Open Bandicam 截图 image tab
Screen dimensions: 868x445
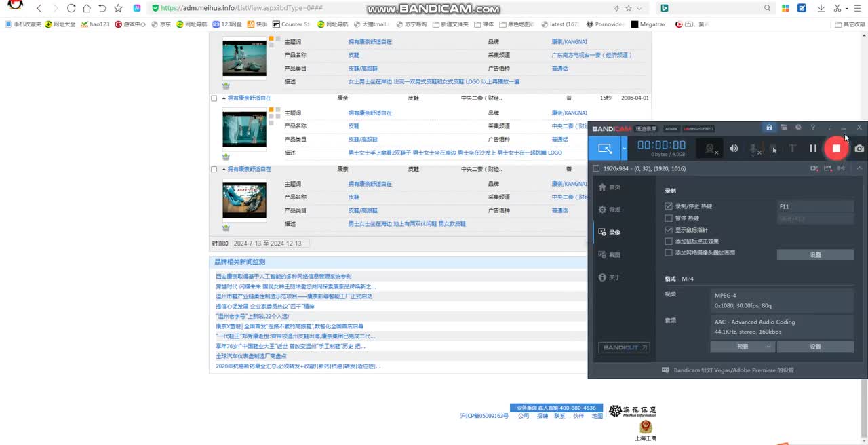click(x=610, y=255)
